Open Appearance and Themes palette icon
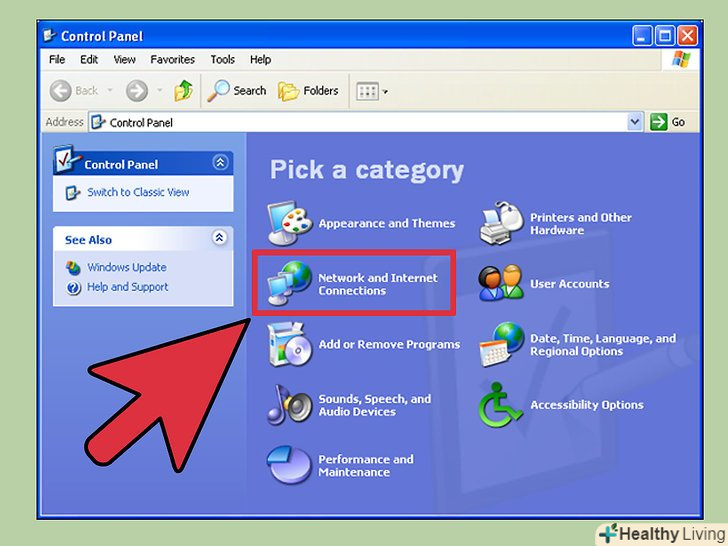The width and height of the screenshot is (728, 546). 290,223
